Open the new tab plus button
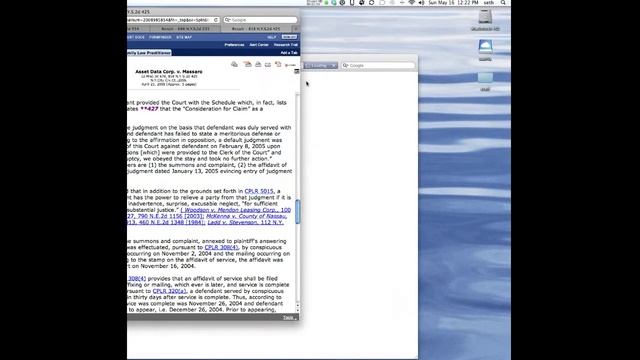Image resolution: width=640 pixels, height=360 pixels. (x=296, y=29)
